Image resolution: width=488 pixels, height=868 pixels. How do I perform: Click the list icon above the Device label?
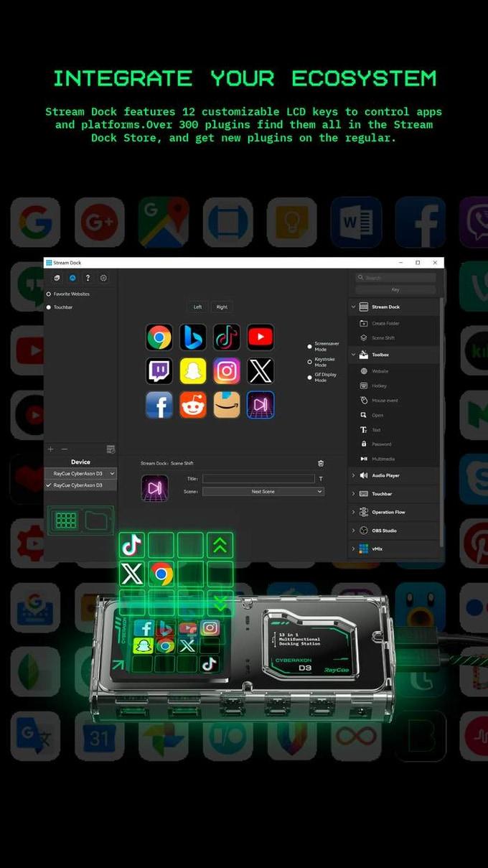tap(111, 449)
